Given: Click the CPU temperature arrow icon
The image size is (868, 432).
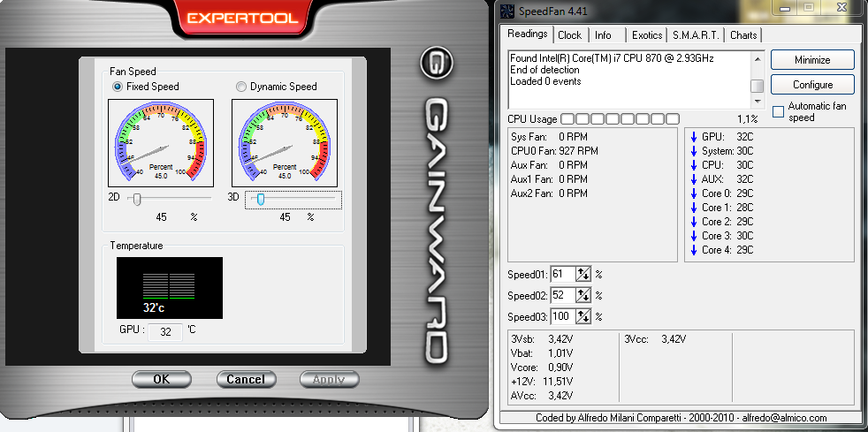Looking at the screenshot, I should pyautogui.click(x=694, y=165).
